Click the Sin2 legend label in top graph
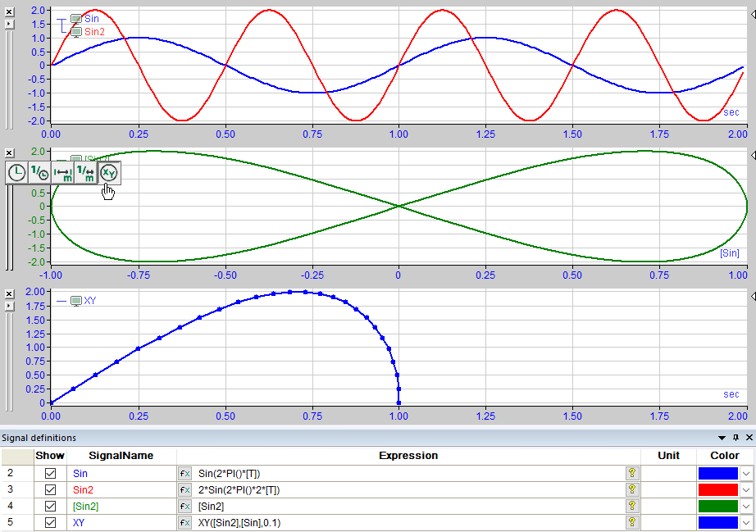Viewport: 756px width, 532px height. (x=94, y=32)
